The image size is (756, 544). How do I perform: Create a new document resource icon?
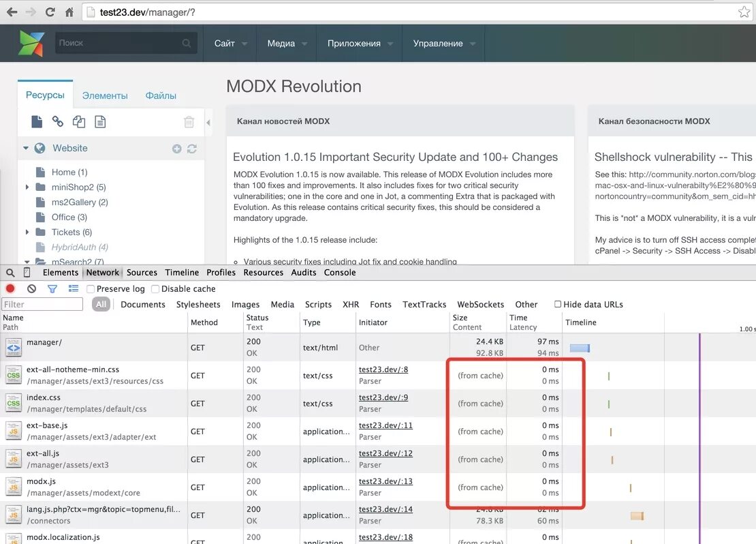[37, 121]
